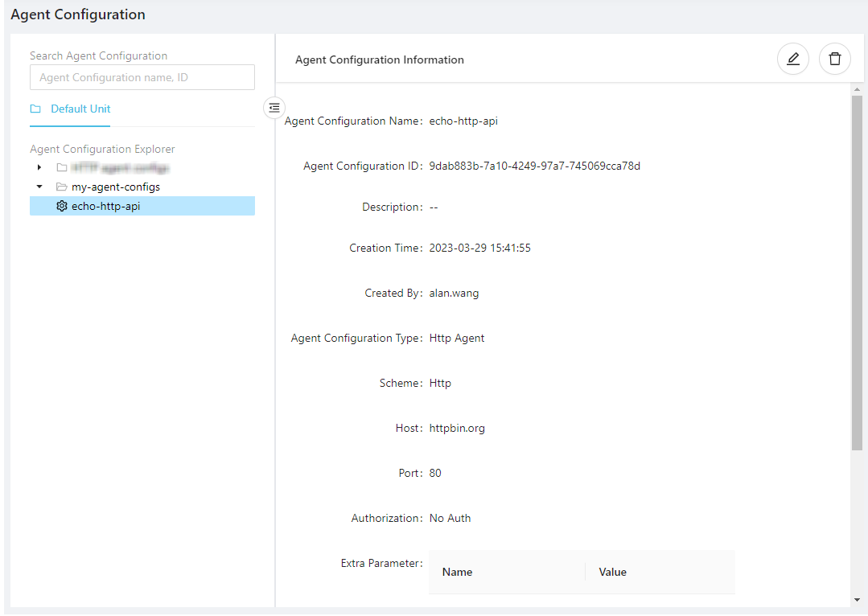Click the vertical scrollbar thumb
The image size is (868, 616).
857,273
